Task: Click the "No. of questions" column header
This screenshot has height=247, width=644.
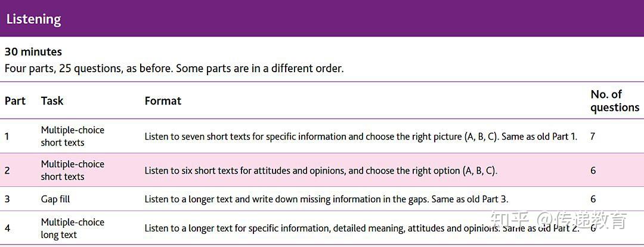Action: pos(614,101)
